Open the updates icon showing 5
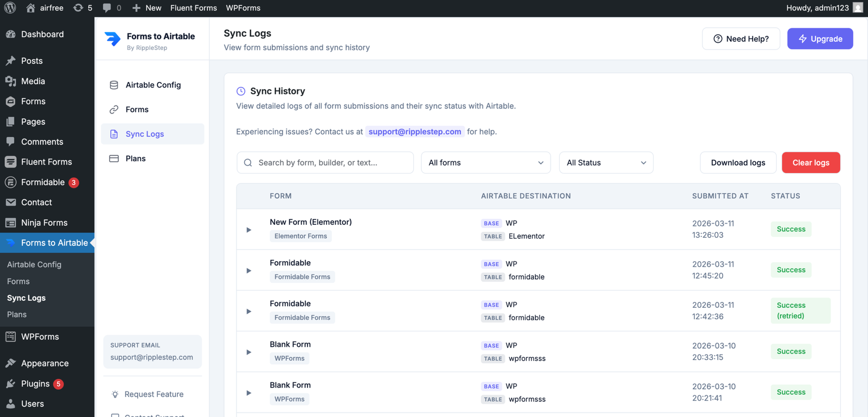This screenshot has height=417, width=868. point(78,8)
